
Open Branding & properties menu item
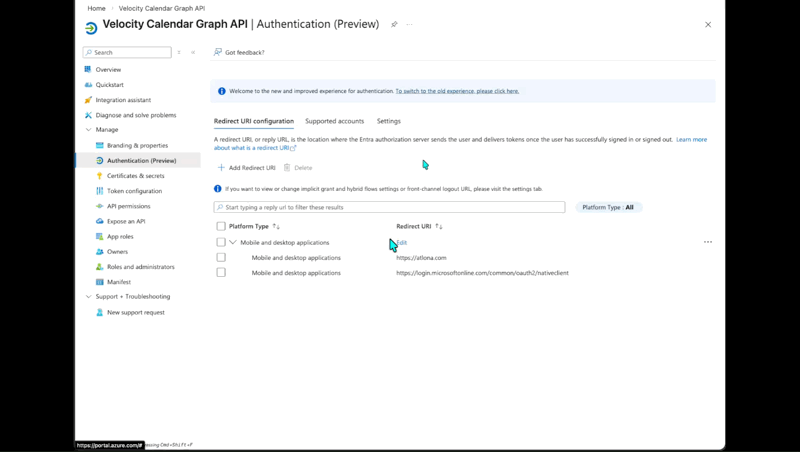pyautogui.click(x=138, y=145)
